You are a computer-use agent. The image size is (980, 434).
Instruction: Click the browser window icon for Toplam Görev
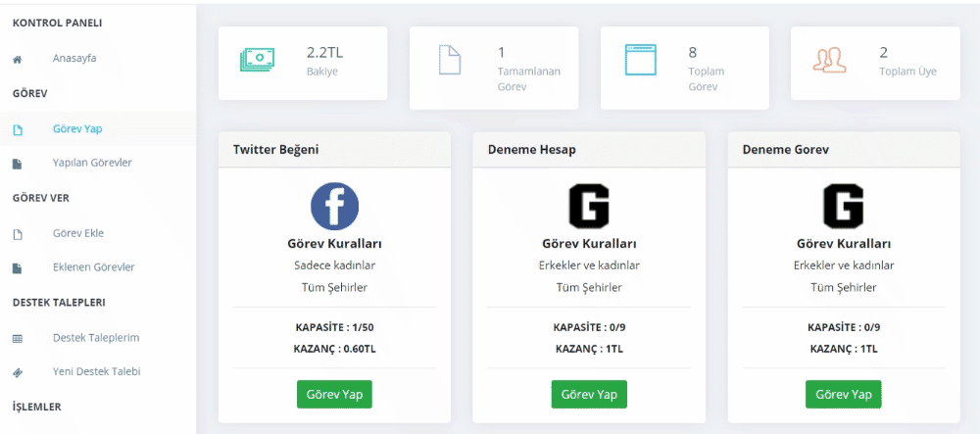641,60
